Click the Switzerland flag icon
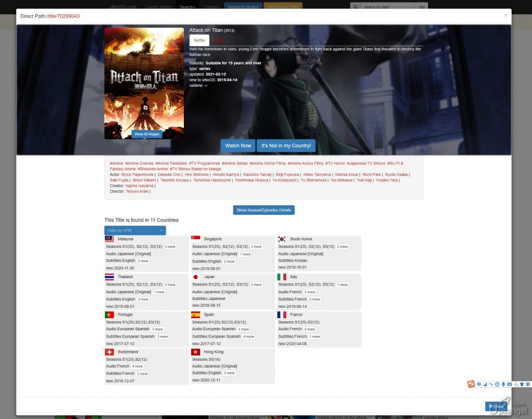The height and width of the screenshot is (419, 532). [109, 352]
